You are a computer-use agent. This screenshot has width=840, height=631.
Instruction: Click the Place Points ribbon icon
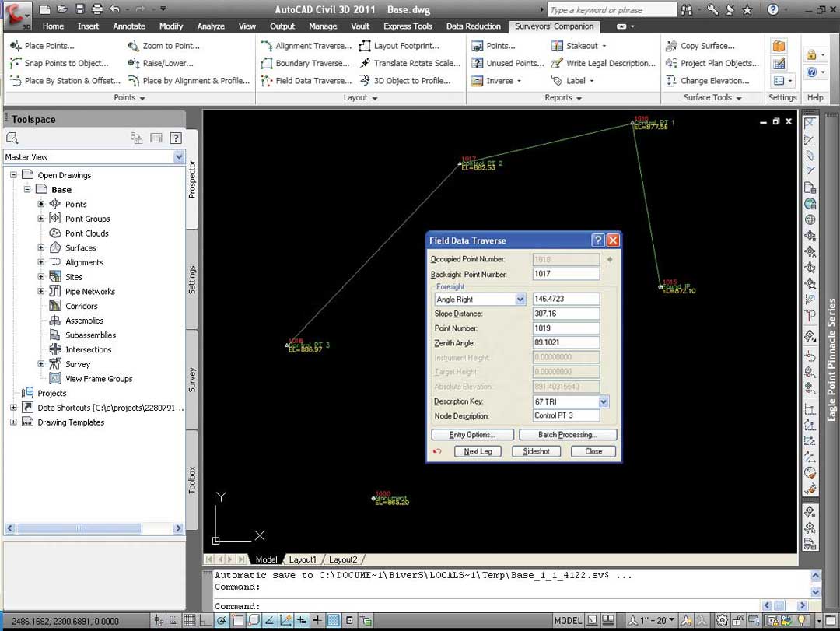pyautogui.click(x=16, y=46)
